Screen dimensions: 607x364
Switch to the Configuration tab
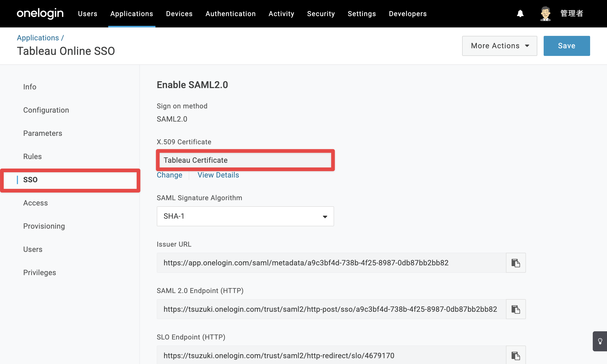click(46, 110)
